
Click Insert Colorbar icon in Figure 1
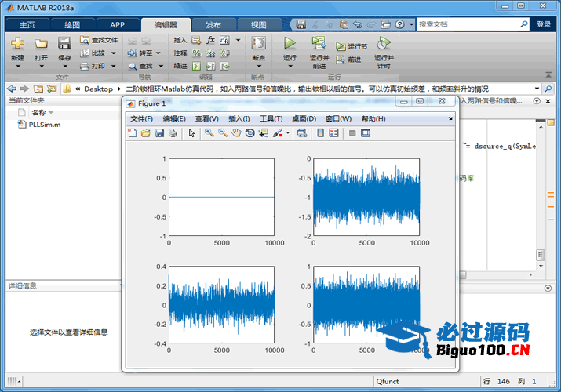pyautogui.click(x=321, y=133)
